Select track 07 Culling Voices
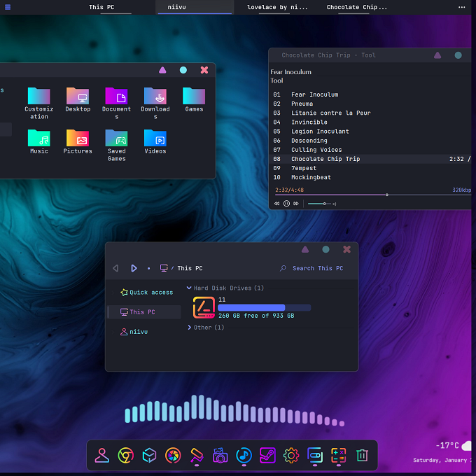The height and width of the screenshot is (476, 476). tap(370, 150)
